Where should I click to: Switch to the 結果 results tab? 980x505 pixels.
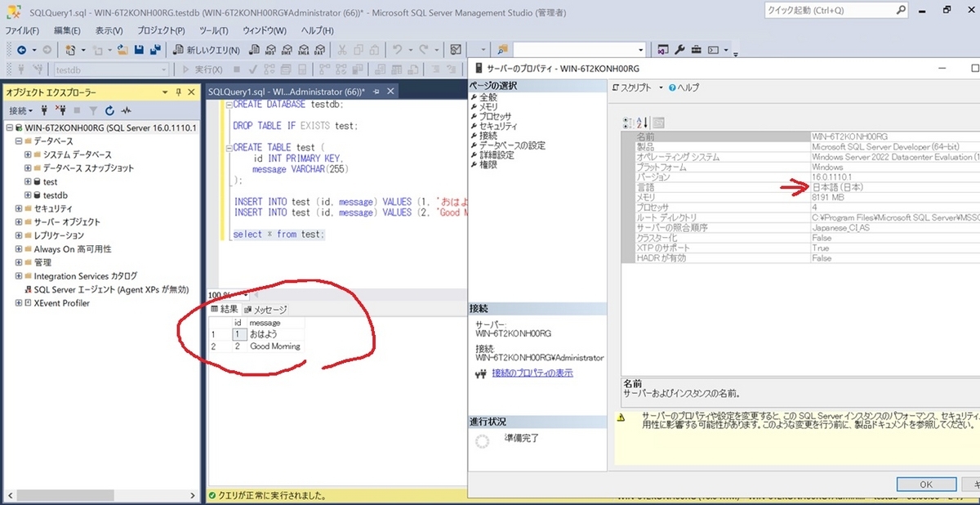(224, 309)
